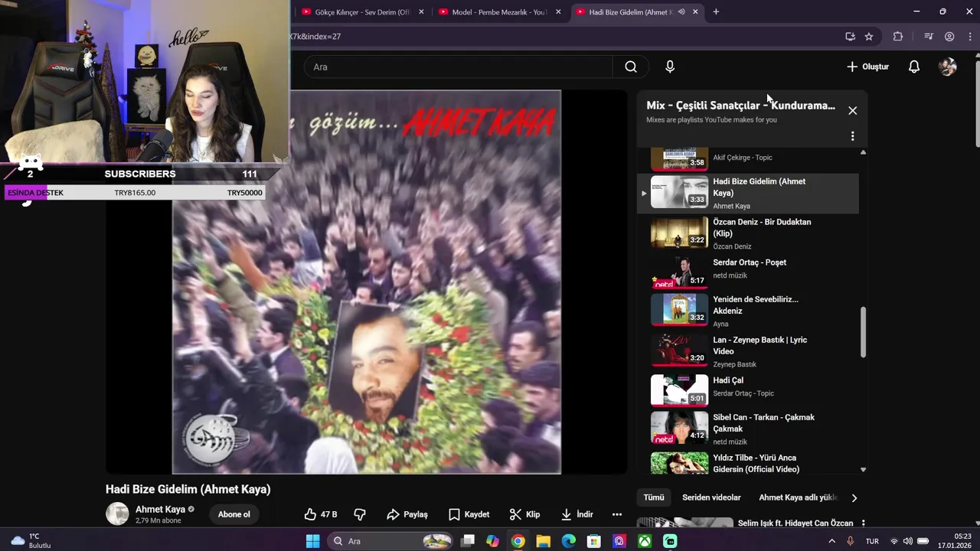Open File Explorer from the taskbar
Image resolution: width=980 pixels, height=551 pixels.
coord(543,541)
